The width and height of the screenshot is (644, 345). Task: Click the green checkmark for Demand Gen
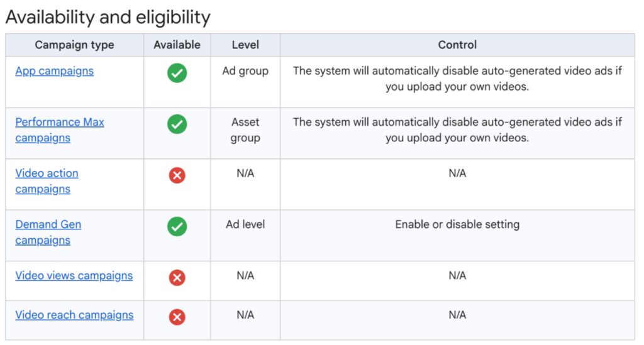[x=177, y=226]
